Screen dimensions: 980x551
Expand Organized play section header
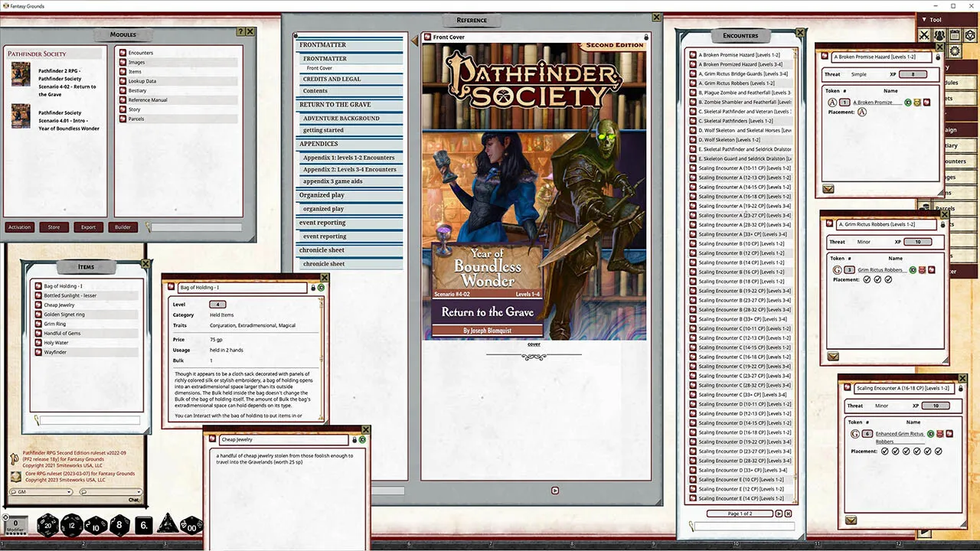click(351, 195)
